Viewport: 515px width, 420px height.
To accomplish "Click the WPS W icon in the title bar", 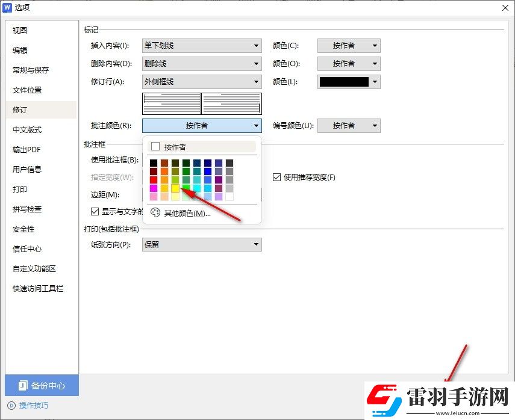I will 7,8.
